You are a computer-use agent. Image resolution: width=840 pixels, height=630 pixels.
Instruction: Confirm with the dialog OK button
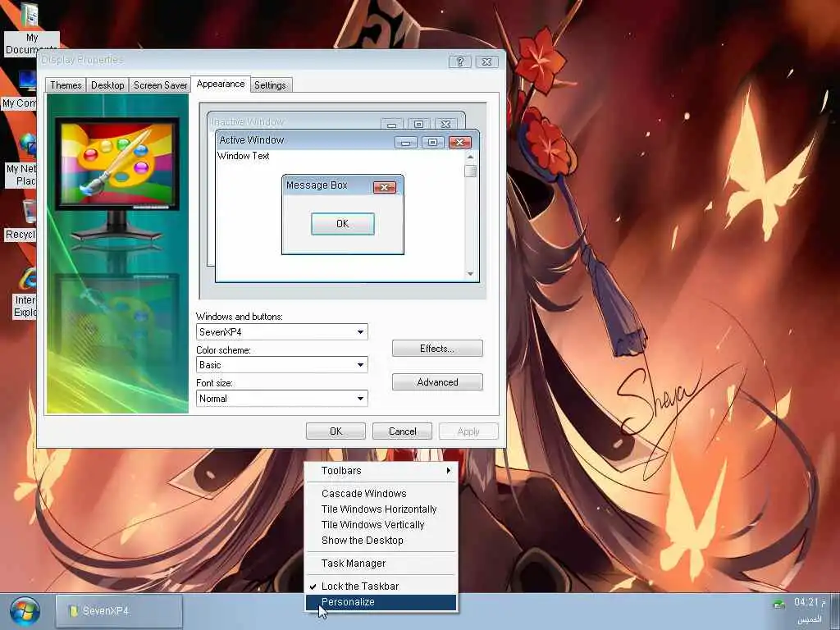[336, 431]
